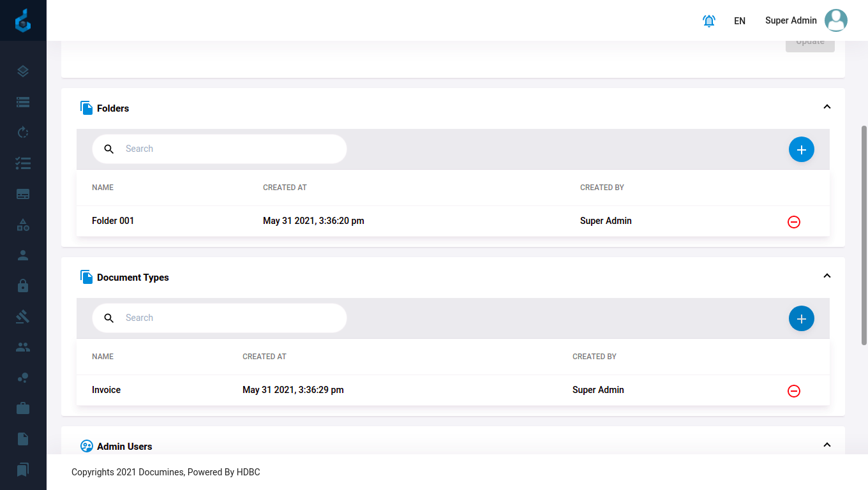Click the notification bell icon
This screenshot has width=868, height=490.
(x=708, y=20)
